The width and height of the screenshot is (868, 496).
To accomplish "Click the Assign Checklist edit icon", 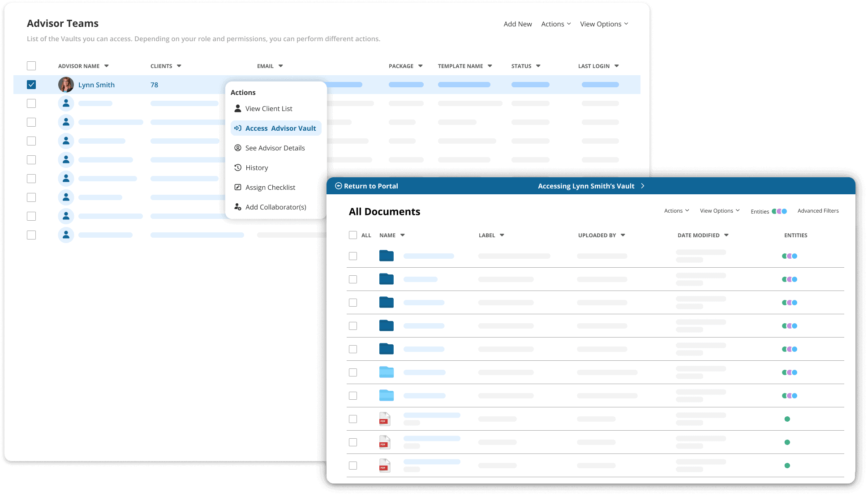I will [x=238, y=187].
